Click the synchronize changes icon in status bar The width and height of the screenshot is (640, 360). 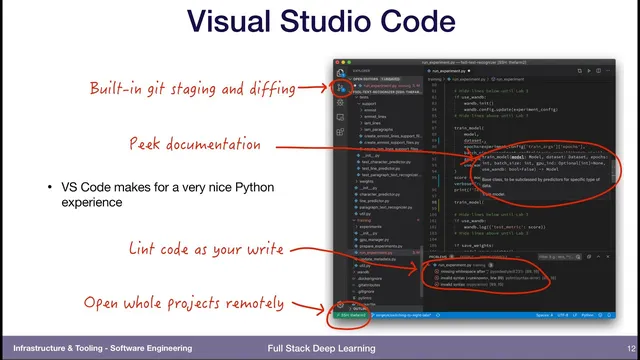click(438, 315)
